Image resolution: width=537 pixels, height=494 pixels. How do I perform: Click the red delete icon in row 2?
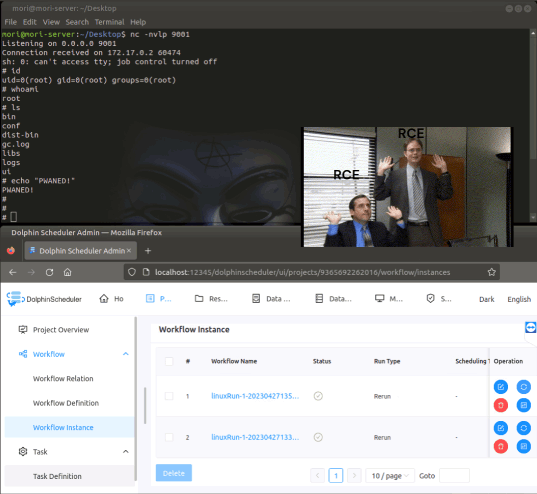pyautogui.click(x=501, y=446)
